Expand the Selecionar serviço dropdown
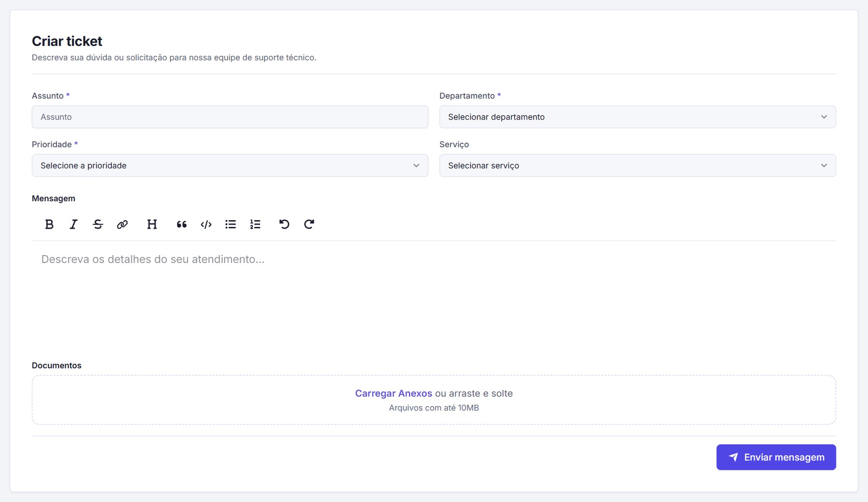Image resolution: width=868 pixels, height=502 pixels. 637,165
